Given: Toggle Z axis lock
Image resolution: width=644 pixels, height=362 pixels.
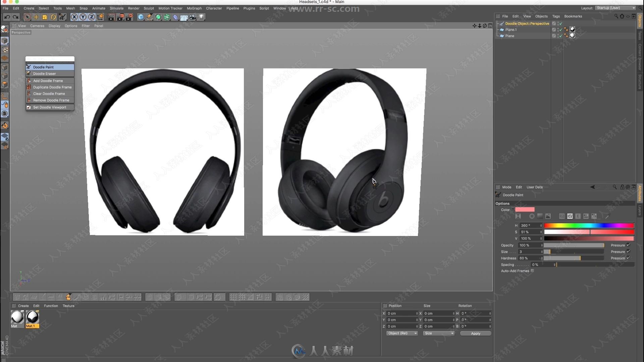Looking at the screenshot, I should click(x=92, y=17).
